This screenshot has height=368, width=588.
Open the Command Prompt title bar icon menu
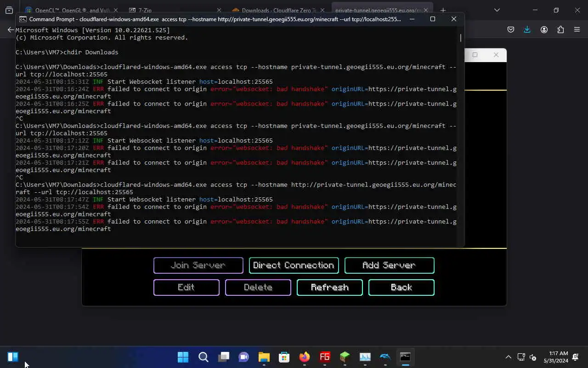coord(23,19)
